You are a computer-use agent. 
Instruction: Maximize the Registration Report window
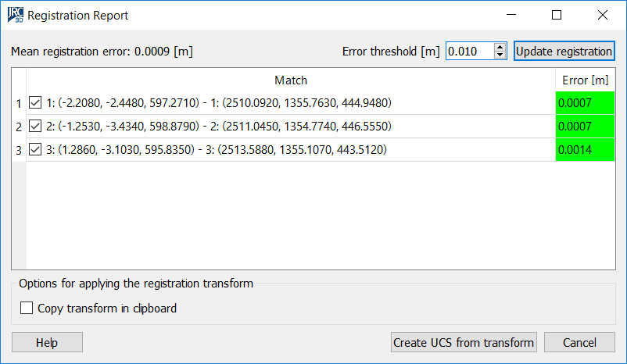pyautogui.click(x=557, y=15)
